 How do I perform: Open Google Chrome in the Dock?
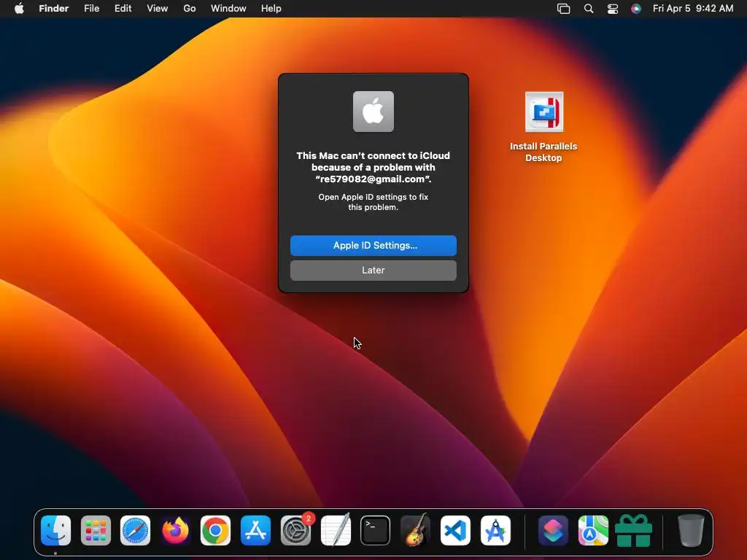[215, 531]
